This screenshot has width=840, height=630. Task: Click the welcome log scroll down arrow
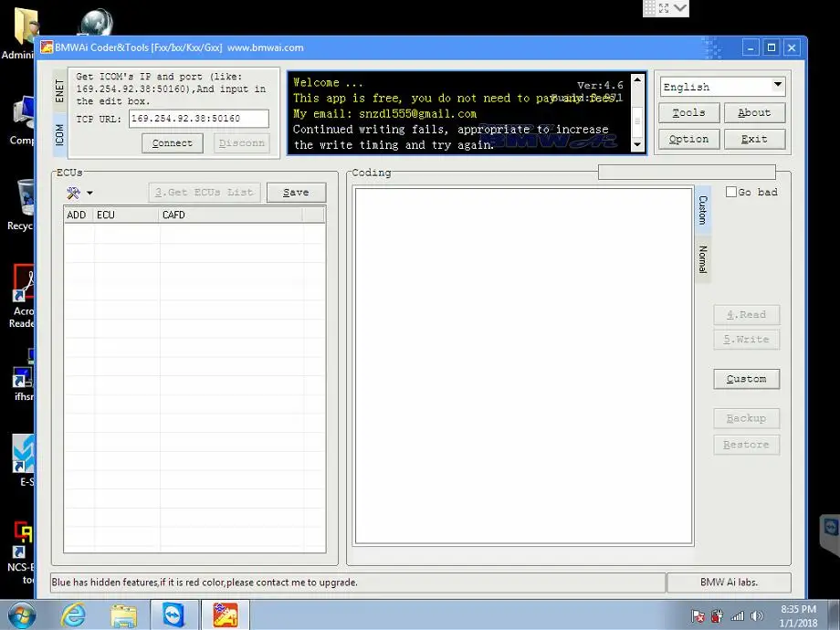tap(637, 144)
